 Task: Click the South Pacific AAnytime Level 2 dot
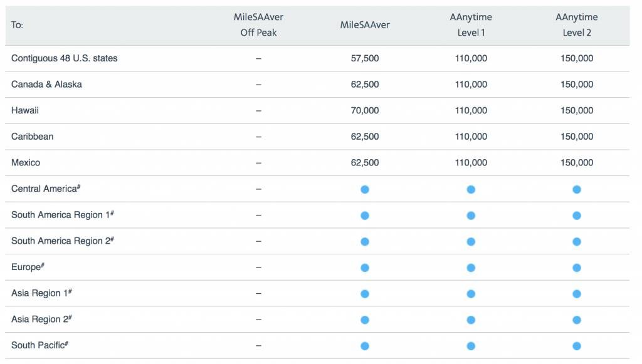[x=577, y=346]
